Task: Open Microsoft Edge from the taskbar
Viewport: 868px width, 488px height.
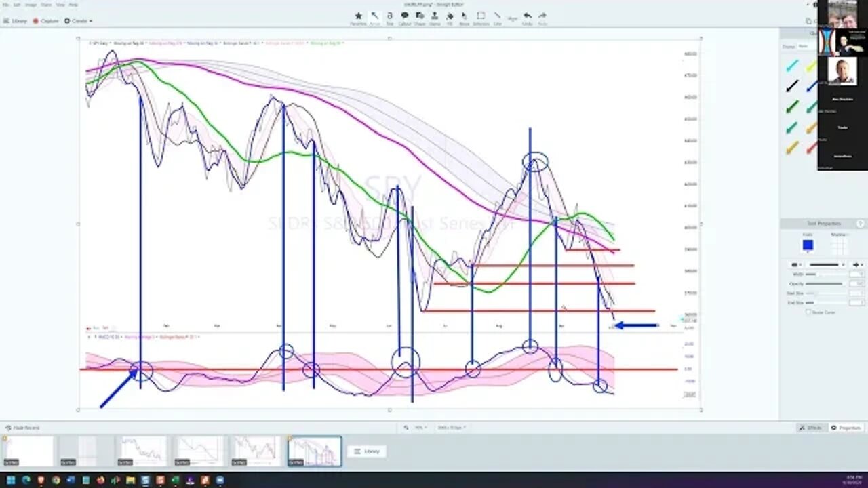Action: (26, 481)
